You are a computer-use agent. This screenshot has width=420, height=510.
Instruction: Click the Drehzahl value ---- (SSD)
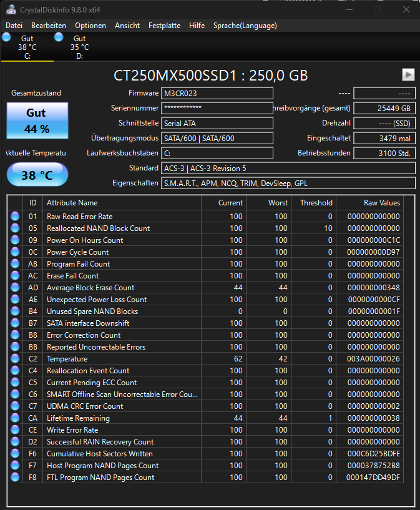tap(384, 123)
